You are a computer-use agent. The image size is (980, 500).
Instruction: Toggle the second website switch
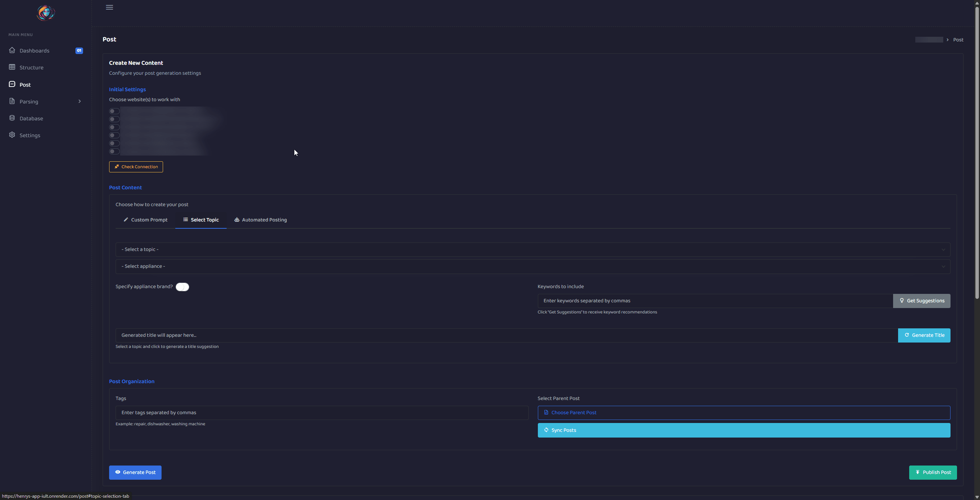[x=114, y=119]
